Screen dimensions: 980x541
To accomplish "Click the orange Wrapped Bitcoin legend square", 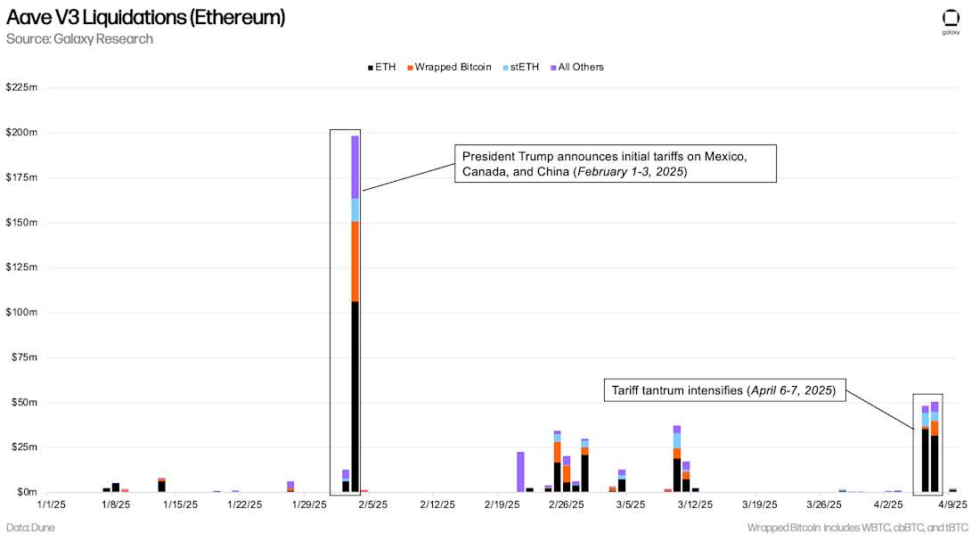I will click(x=410, y=68).
